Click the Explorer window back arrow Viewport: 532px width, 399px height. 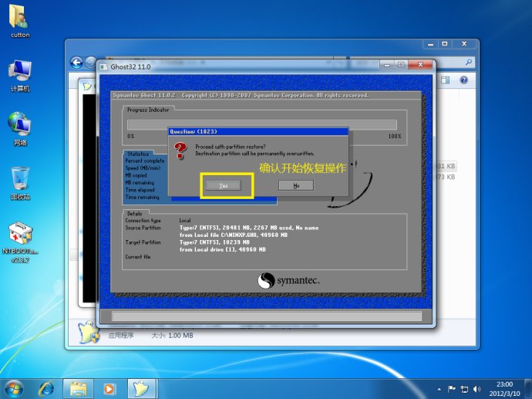click(x=76, y=63)
